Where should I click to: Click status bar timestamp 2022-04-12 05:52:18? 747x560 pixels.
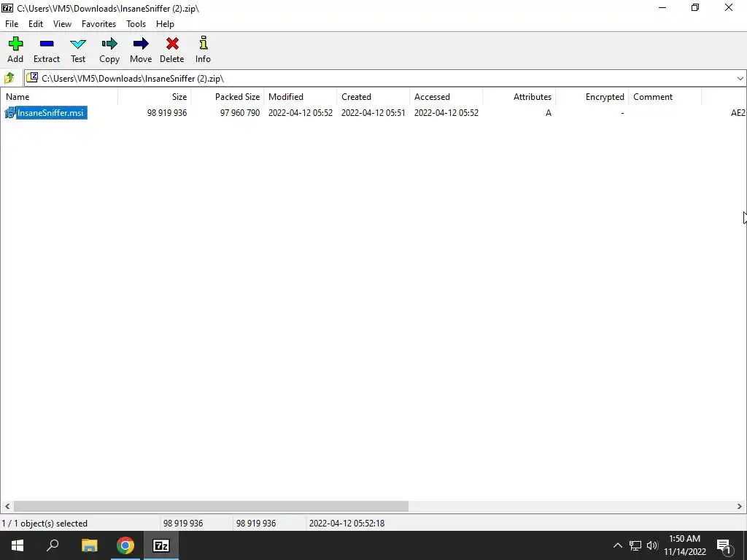pos(347,524)
